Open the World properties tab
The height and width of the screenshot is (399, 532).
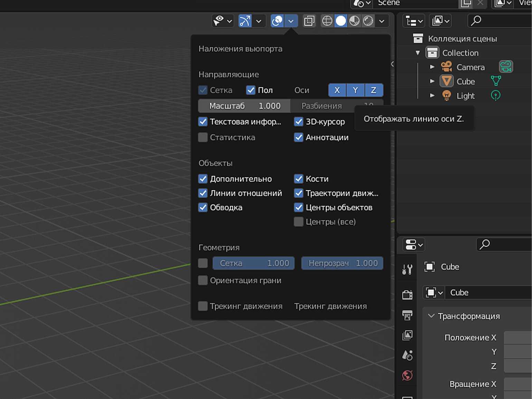[407, 375]
